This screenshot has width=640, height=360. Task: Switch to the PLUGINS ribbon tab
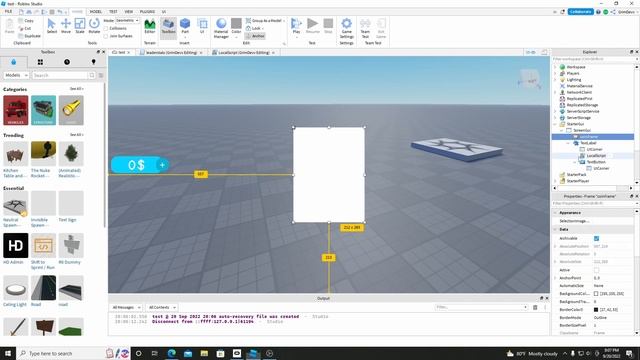[147, 12]
